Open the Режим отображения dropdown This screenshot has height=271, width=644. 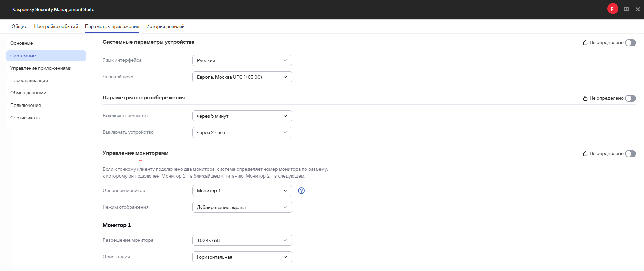pos(242,207)
